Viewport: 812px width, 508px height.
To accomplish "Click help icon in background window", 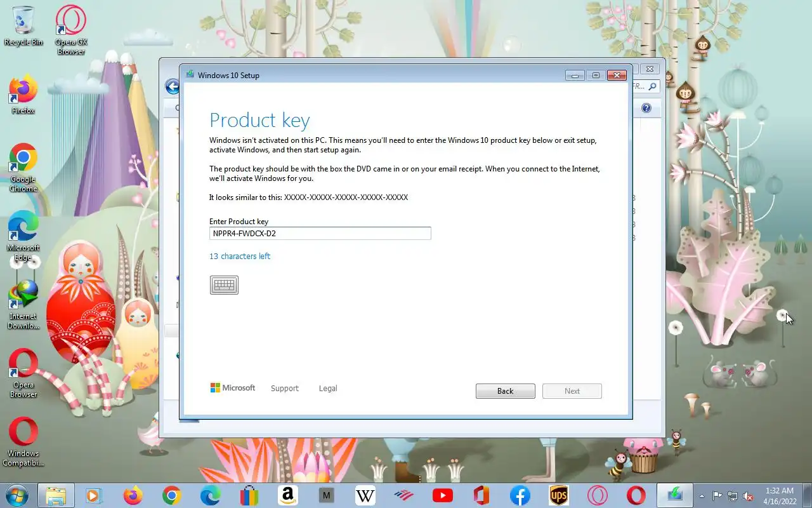I will tap(646, 108).
